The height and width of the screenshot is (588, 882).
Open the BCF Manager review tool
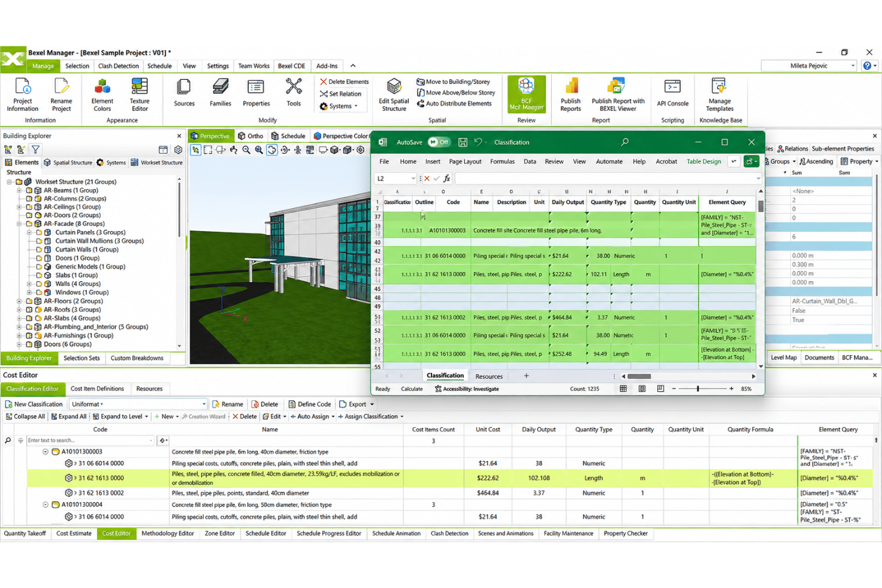click(x=526, y=94)
